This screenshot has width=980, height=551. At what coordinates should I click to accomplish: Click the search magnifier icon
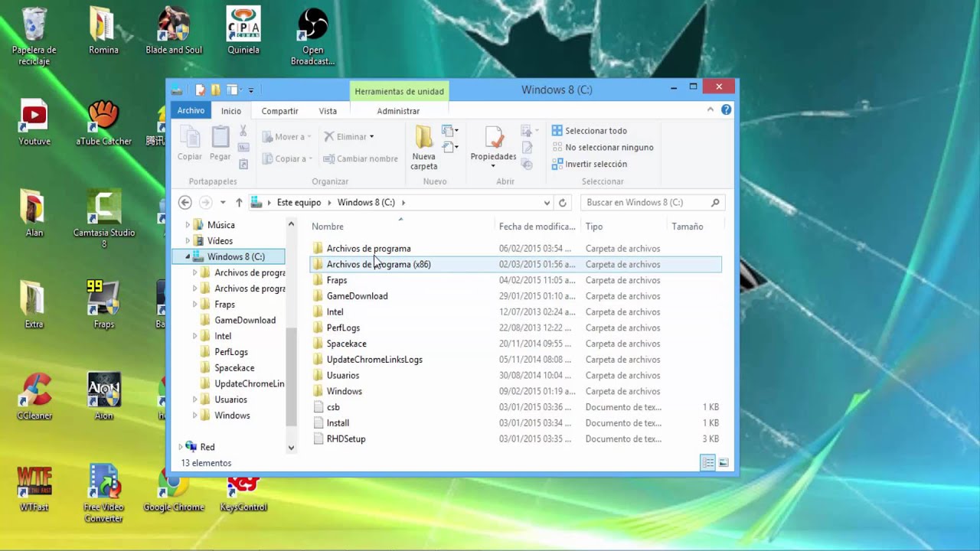point(715,203)
